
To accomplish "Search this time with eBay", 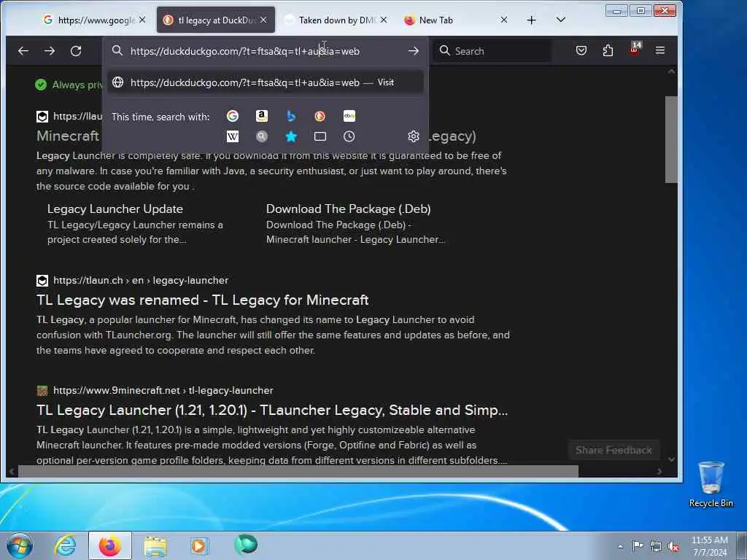I will coord(349,116).
